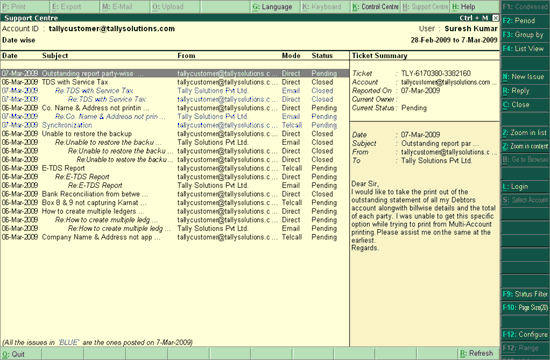Open the G: Language option
This screenshot has height=360, width=550.
[275, 7]
